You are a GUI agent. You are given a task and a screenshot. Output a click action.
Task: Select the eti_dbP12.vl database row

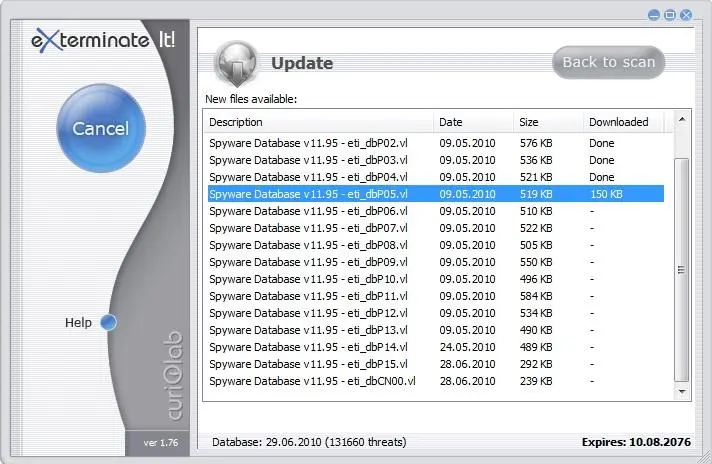pos(436,313)
